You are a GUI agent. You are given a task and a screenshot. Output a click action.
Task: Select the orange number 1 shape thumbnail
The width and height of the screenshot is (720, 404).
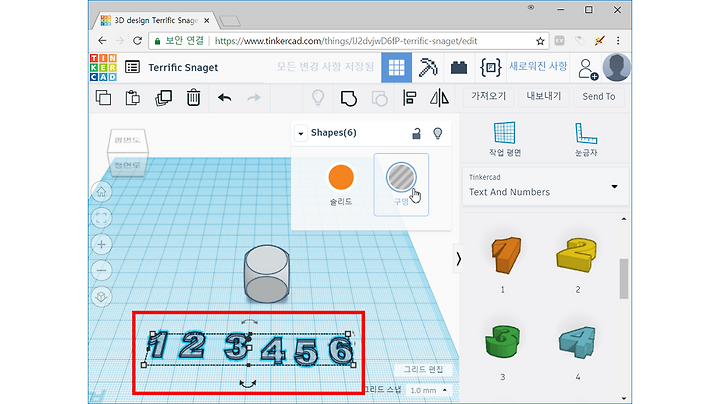(505, 254)
